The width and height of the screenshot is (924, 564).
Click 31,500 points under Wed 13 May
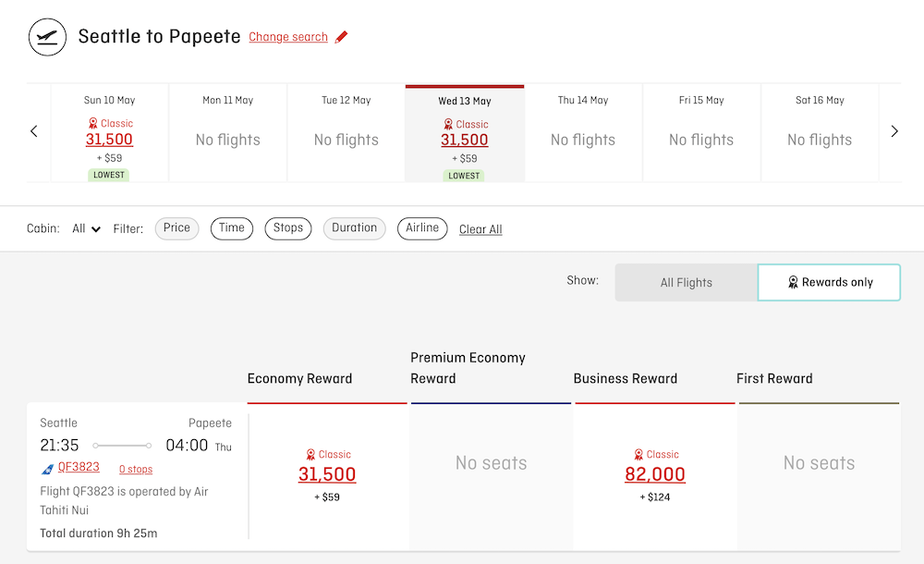(x=465, y=141)
